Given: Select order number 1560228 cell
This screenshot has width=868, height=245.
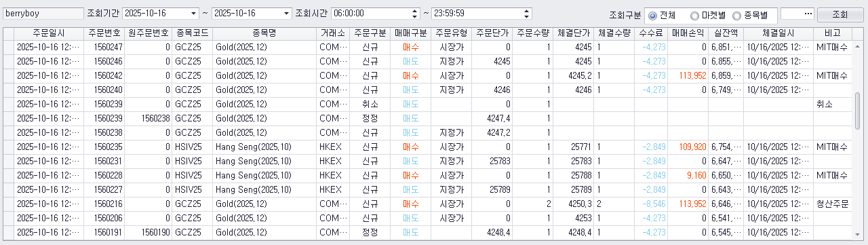Looking at the screenshot, I should click(104, 175).
